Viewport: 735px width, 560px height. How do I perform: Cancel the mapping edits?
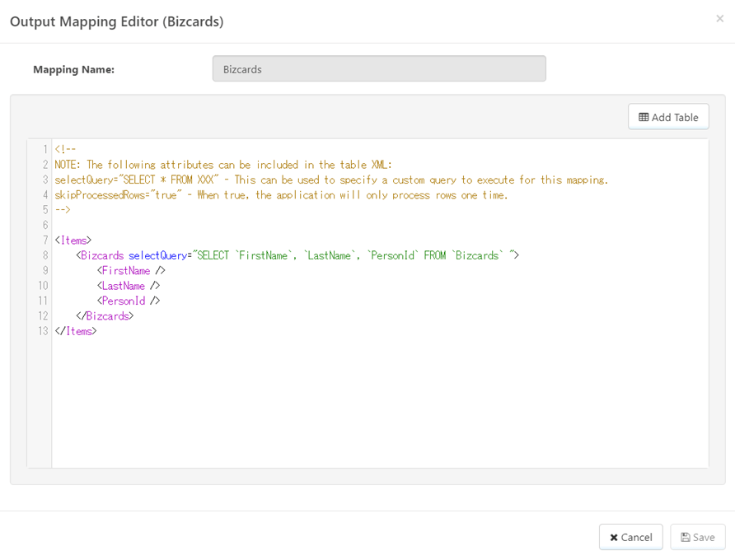pyautogui.click(x=630, y=537)
